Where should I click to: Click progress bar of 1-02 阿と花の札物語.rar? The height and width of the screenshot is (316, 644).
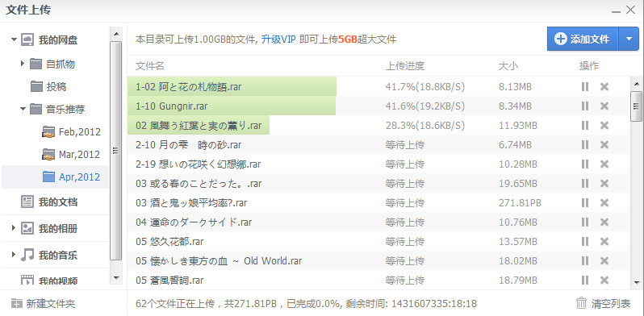[x=232, y=86]
